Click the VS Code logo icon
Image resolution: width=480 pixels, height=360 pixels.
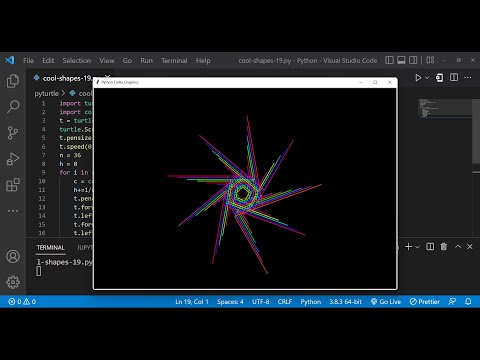point(10,60)
